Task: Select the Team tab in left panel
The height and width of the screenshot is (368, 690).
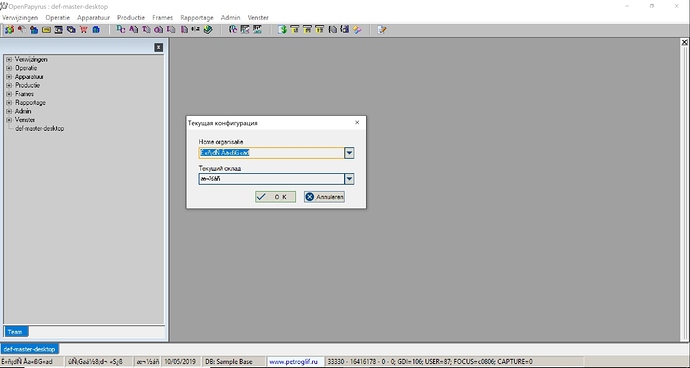Action: 15,331
